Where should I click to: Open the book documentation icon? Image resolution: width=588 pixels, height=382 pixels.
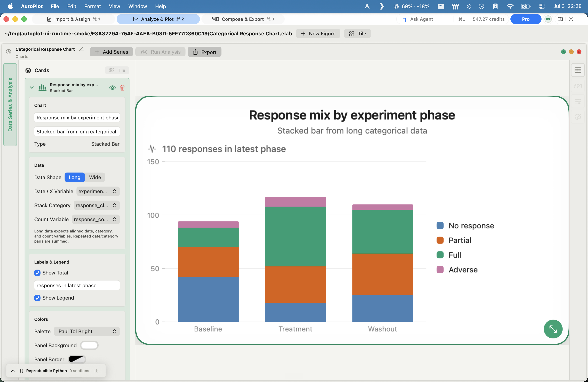tap(560, 19)
